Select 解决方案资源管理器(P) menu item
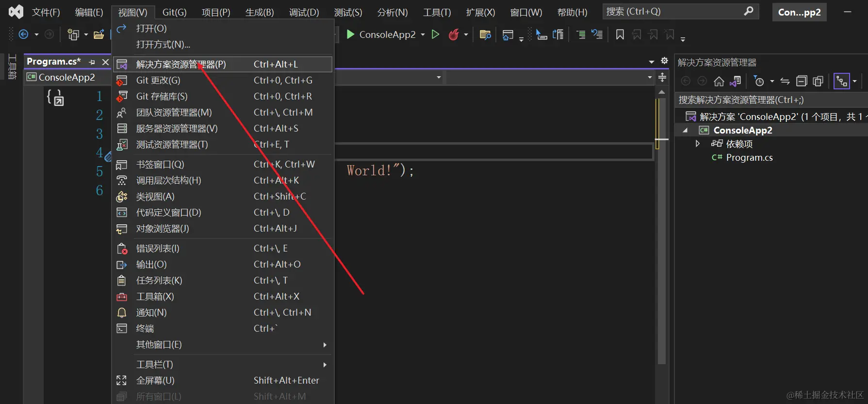The width and height of the screenshot is (868, 404). pos(223,64)
